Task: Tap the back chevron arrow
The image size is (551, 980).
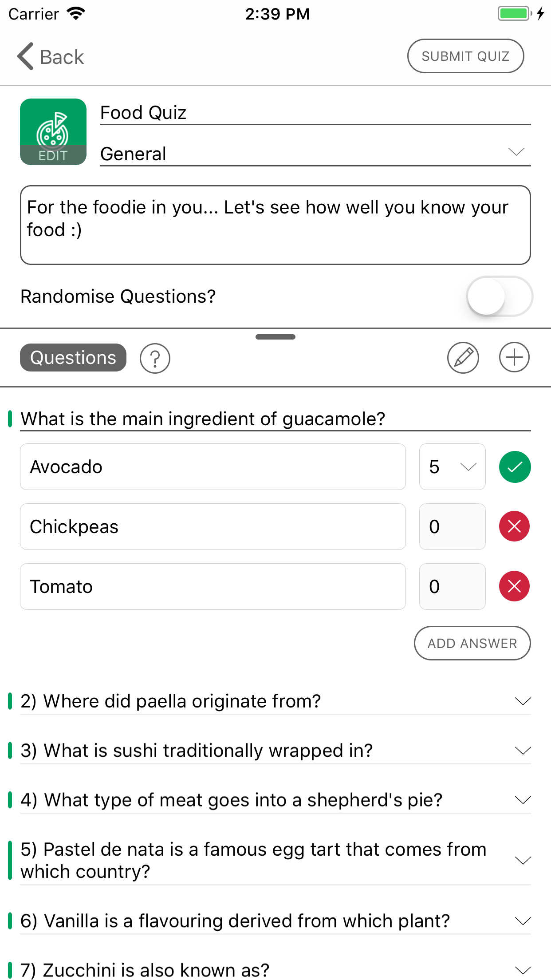Action: (26, 56)
